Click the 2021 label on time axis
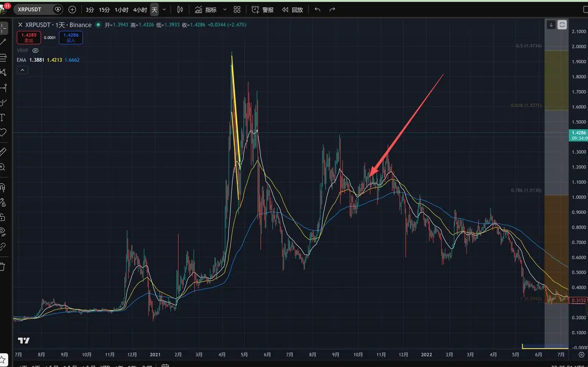 [155, 354]
